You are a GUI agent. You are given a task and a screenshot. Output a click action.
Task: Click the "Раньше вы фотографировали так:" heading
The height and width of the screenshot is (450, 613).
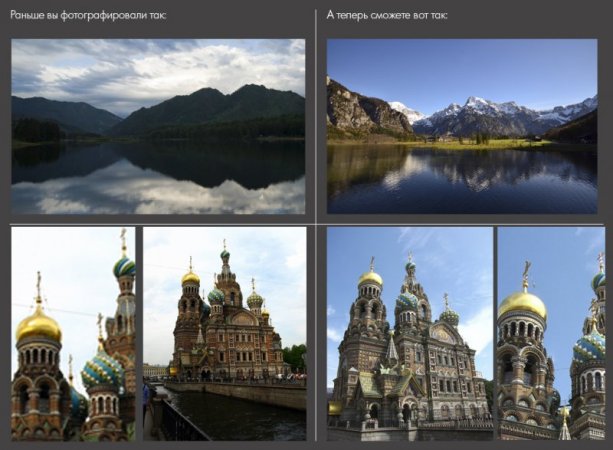point(88,16)
